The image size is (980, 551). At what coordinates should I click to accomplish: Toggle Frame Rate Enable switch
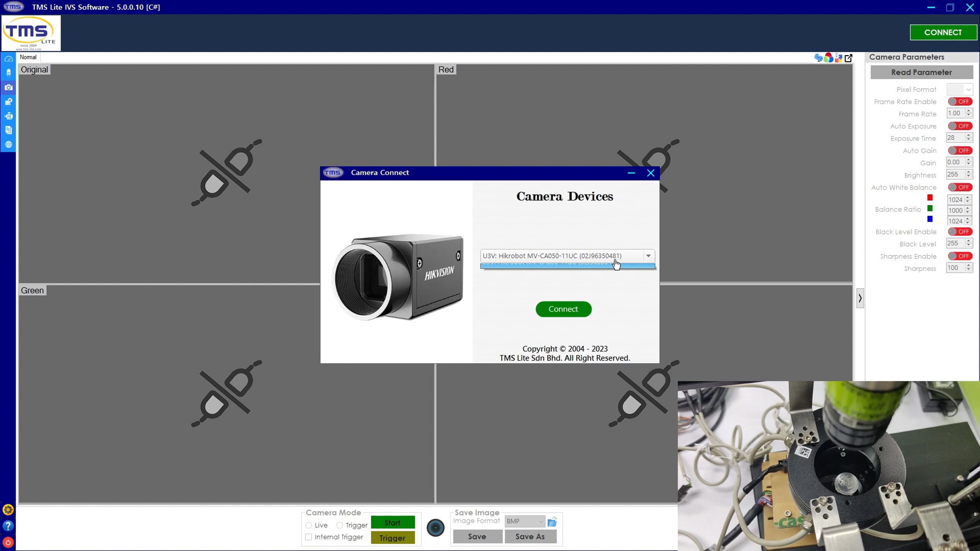click(960, 102)
